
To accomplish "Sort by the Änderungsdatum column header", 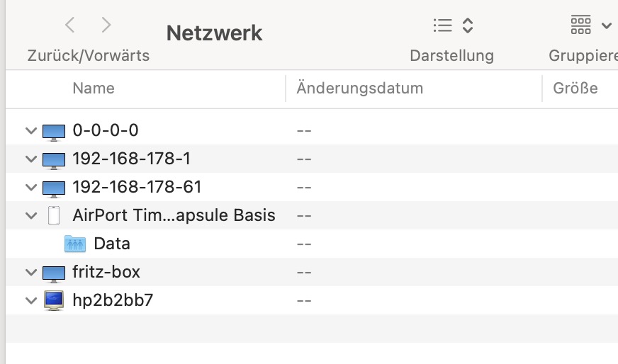I will [x=360, y=89].
